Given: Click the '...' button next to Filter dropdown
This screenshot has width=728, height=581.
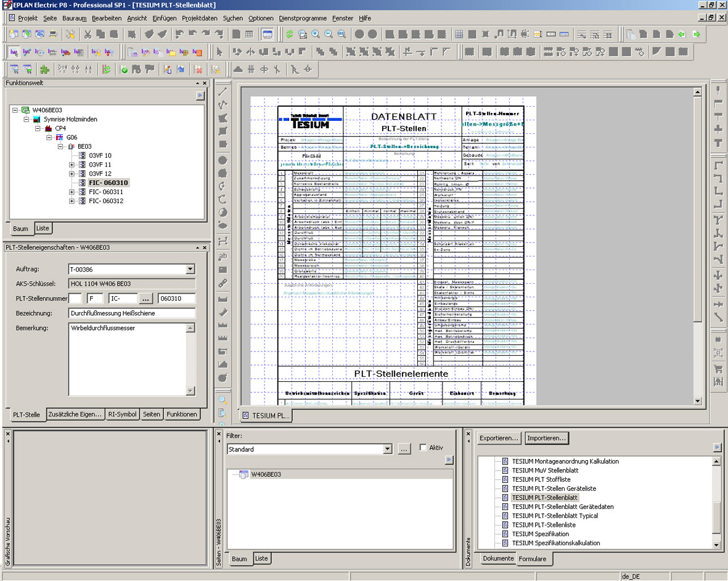Looking at the screenshot, I should point(404,449).
